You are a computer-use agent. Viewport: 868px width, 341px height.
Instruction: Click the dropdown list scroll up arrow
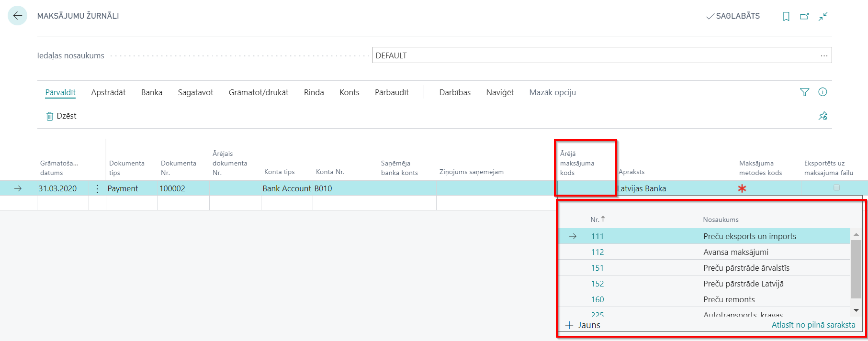pos(857,234)
